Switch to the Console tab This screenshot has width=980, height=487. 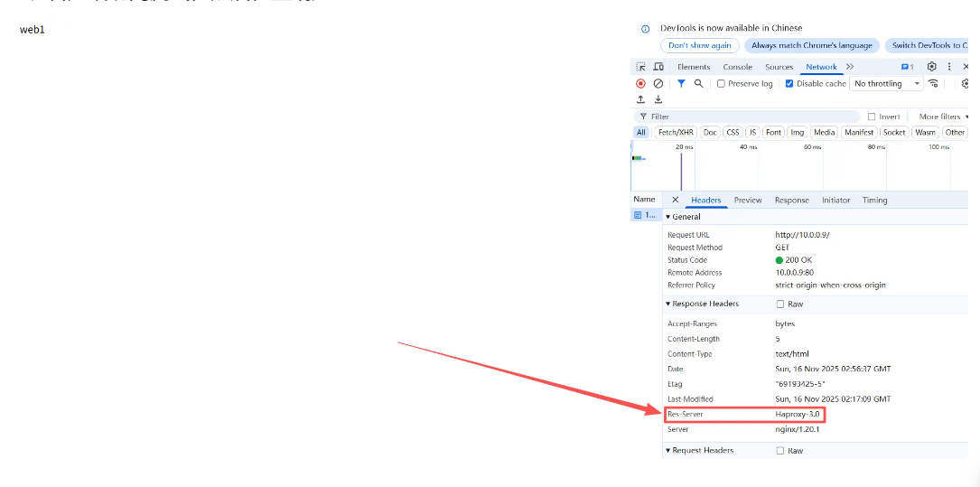click(737, 67)
